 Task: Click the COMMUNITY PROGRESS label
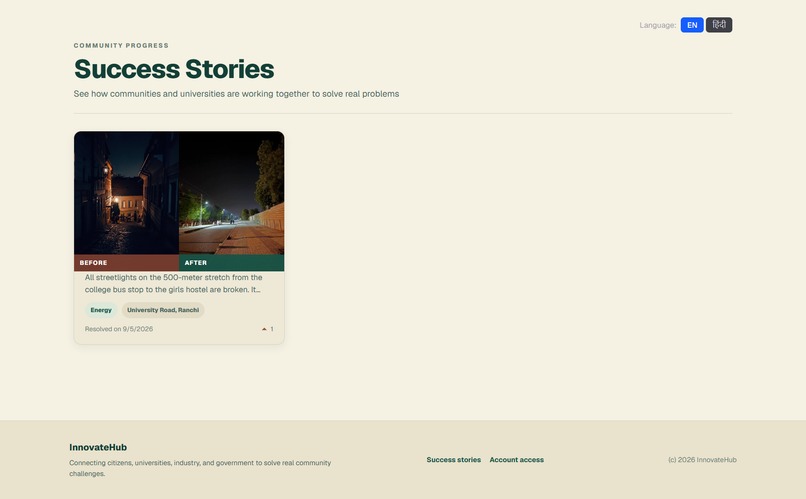coord(121,45)
